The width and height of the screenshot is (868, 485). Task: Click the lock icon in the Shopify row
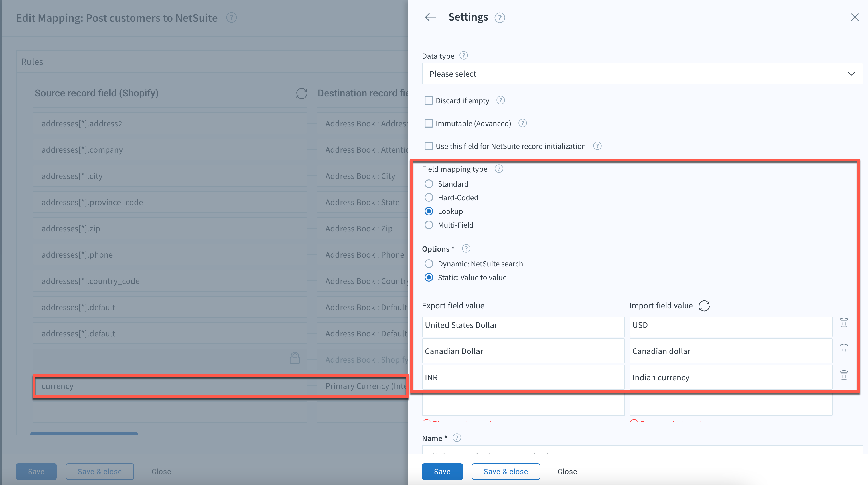pyautogui.click(x=295, y=358)
